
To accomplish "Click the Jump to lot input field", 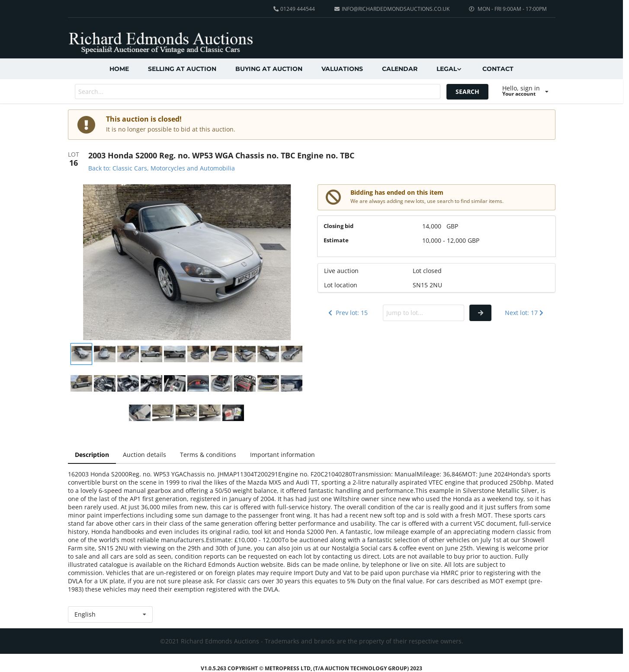I will [x=424, y=313].
